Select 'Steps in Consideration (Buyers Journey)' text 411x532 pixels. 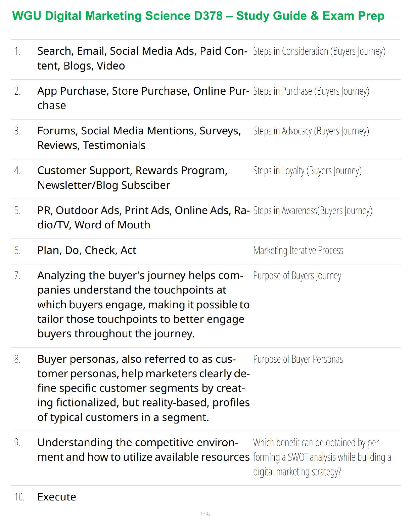click(319, 51)
